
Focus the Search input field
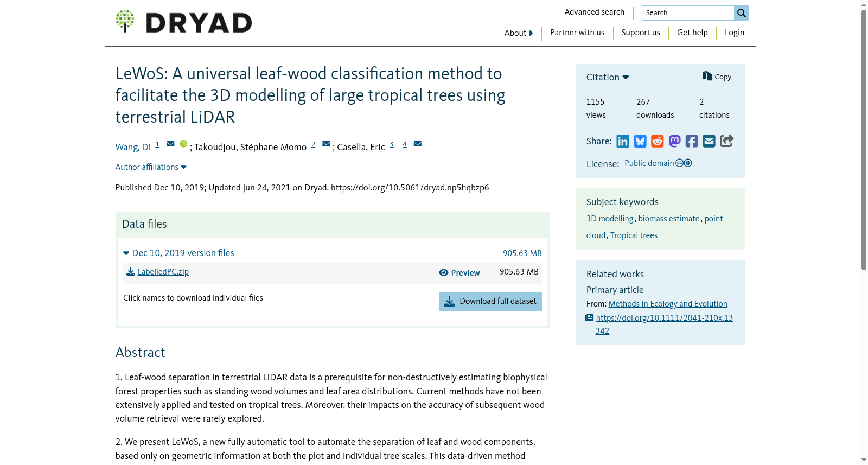(x=688, y=13)
